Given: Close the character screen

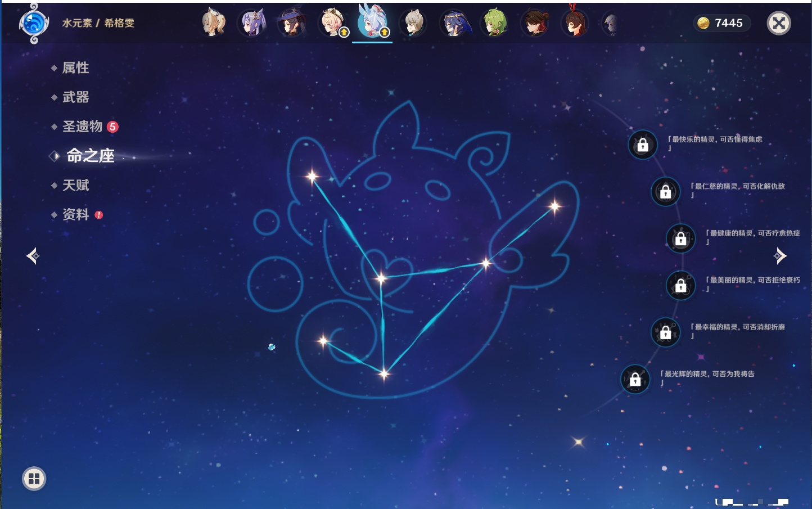Looking at the screenshot, I should 779,23.
